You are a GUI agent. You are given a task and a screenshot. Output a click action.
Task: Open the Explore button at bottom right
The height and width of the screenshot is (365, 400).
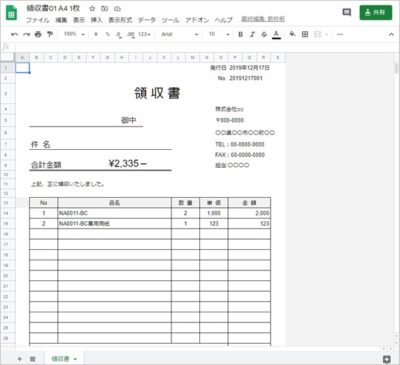[387, 359]
